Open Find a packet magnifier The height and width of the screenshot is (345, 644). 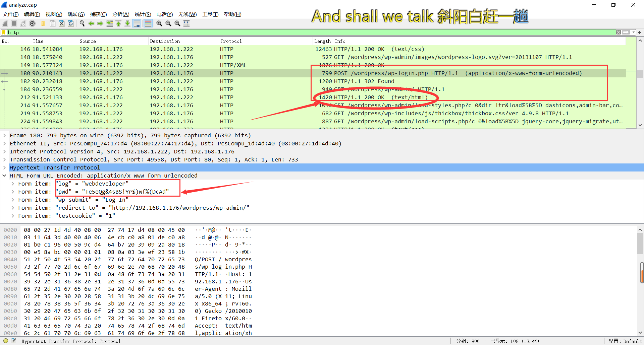82,23
